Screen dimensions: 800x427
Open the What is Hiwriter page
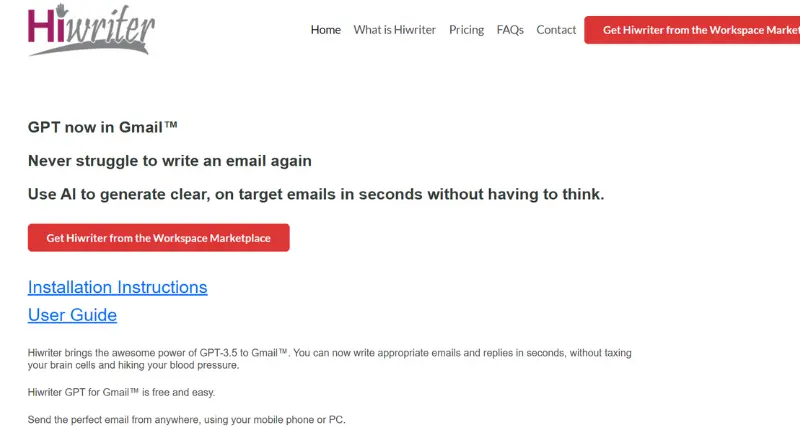395,30
